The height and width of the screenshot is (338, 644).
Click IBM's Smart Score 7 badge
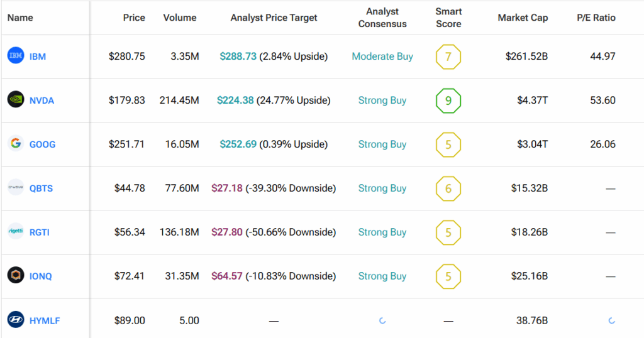point(448,57)
